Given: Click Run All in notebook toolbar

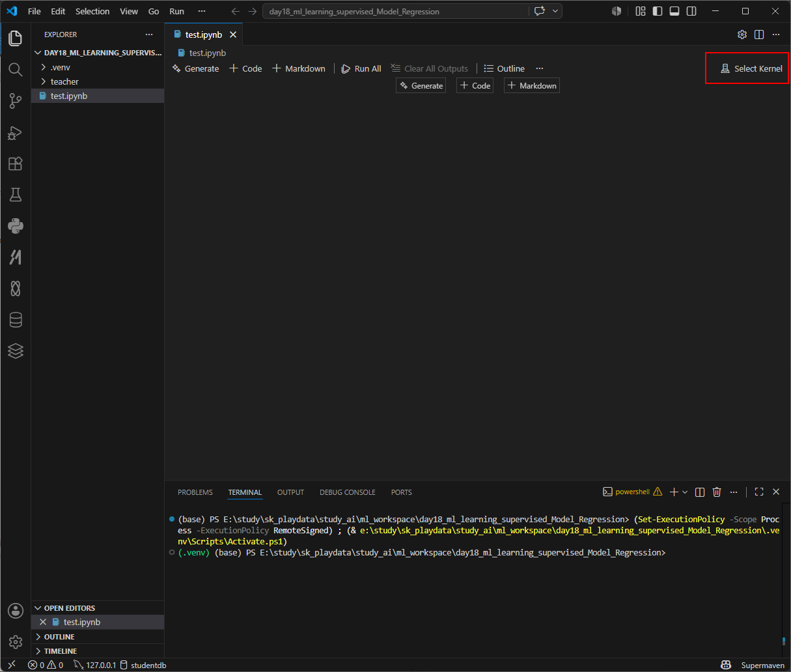Looking at the screenshot, I should (x=361, y=68).
